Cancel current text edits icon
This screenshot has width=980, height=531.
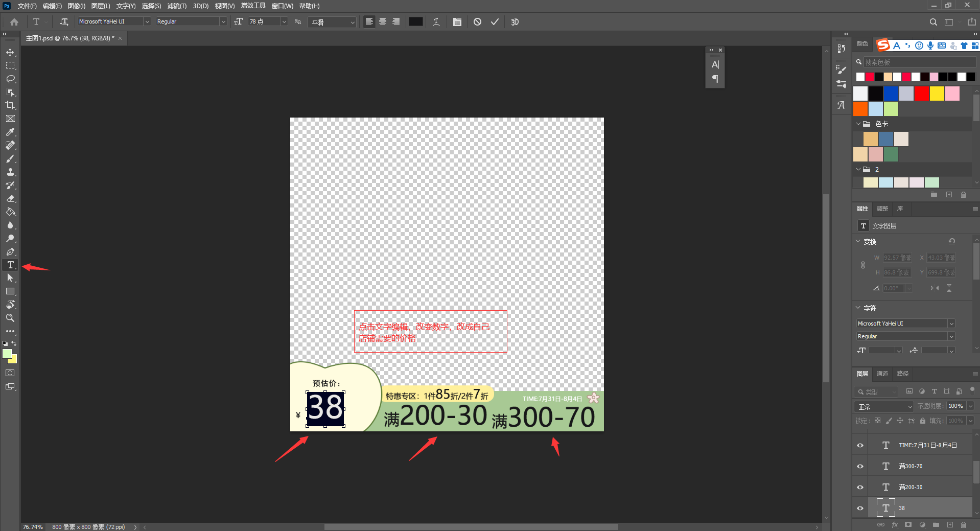pyautogui.click(x=477, y=22)
